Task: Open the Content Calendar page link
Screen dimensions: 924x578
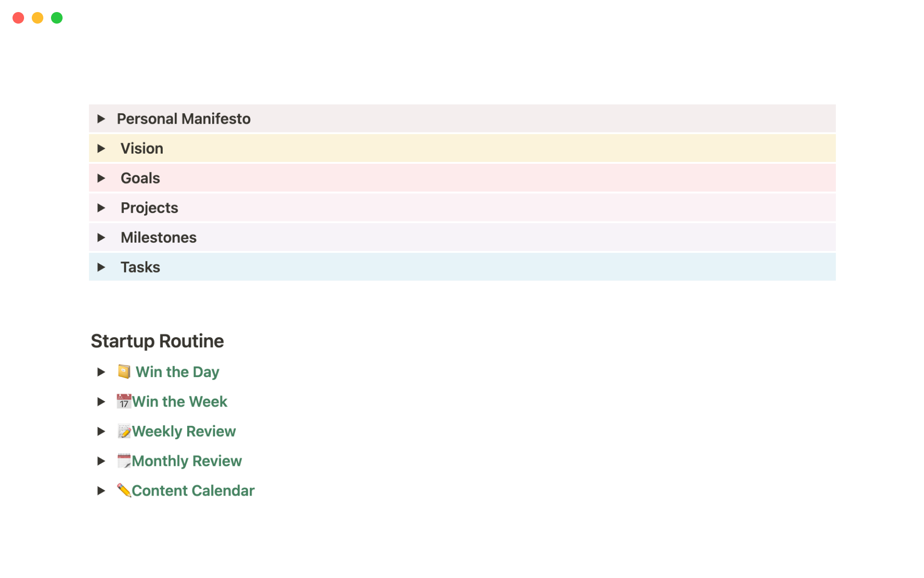Action: pos(193,490)
